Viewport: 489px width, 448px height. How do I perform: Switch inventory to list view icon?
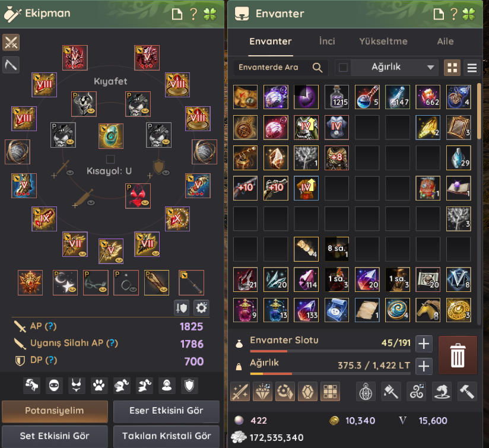(472, 68)
